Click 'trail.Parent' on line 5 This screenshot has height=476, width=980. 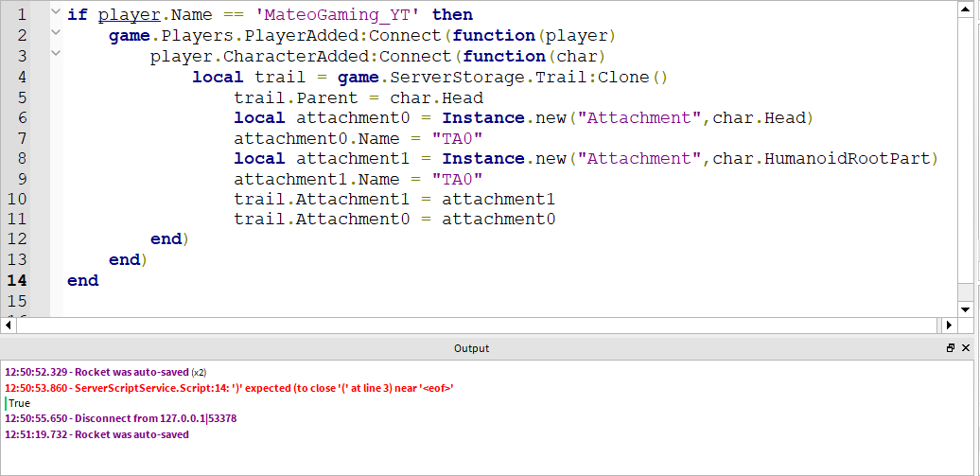(296, 97)
